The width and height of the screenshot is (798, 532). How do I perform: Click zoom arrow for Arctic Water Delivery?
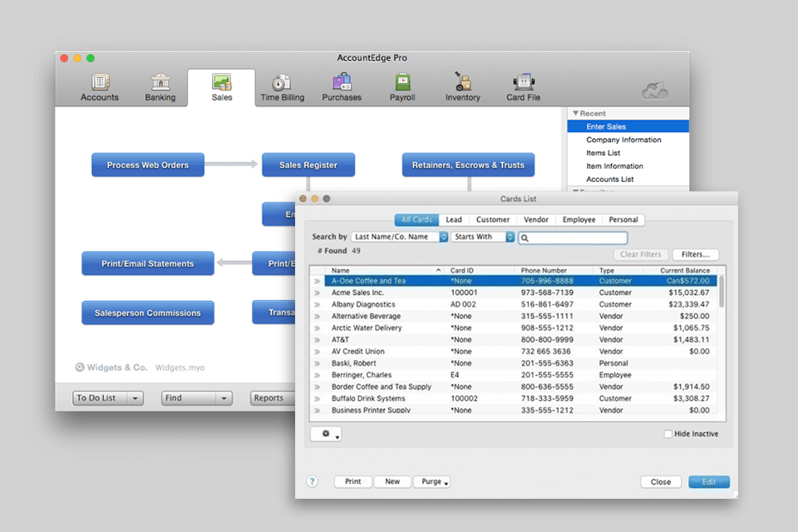(317, 328)
